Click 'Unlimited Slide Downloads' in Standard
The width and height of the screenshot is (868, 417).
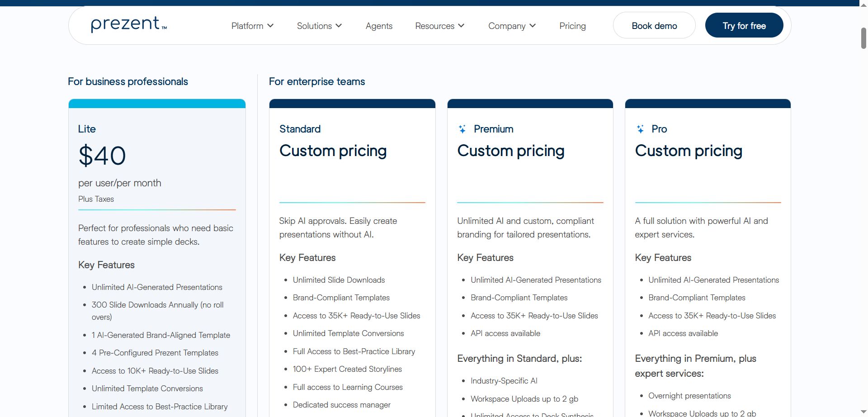pos(339,280)
